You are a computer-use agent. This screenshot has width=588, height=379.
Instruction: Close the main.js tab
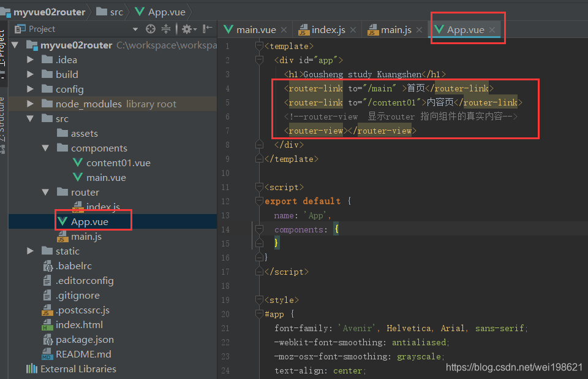[419, 29]
